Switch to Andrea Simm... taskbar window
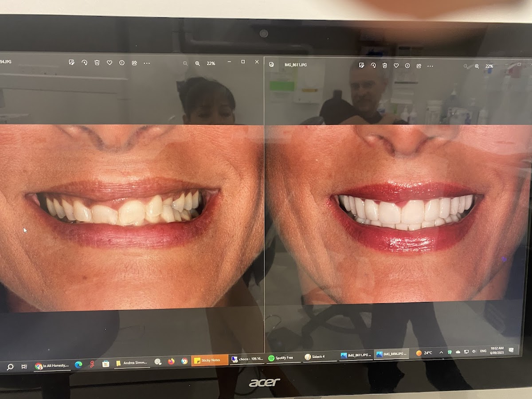This screenshot has width=532, height=399. coord(132,363)
